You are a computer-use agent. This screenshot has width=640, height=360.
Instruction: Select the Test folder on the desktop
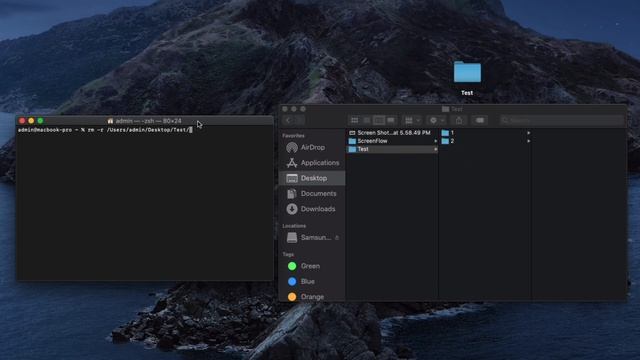click(467, 72)
